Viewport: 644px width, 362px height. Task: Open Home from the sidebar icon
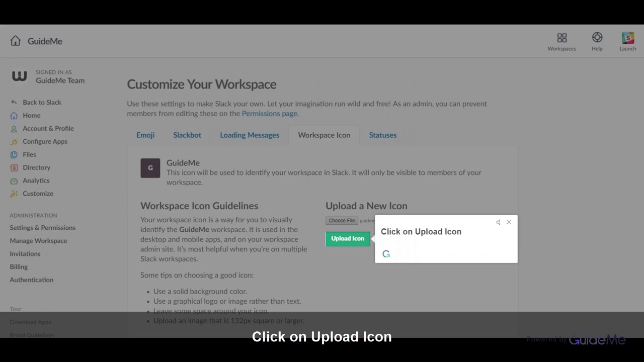14,115
